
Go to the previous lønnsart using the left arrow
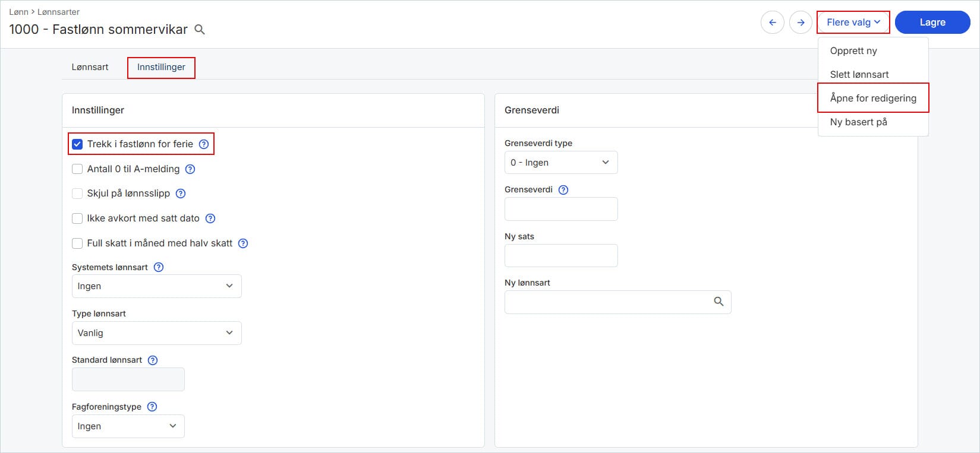[x=773, y=23]
